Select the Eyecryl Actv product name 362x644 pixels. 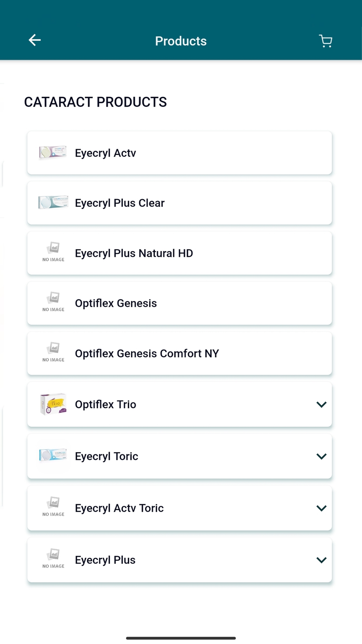pyautogui.click(x=105, y=153)
